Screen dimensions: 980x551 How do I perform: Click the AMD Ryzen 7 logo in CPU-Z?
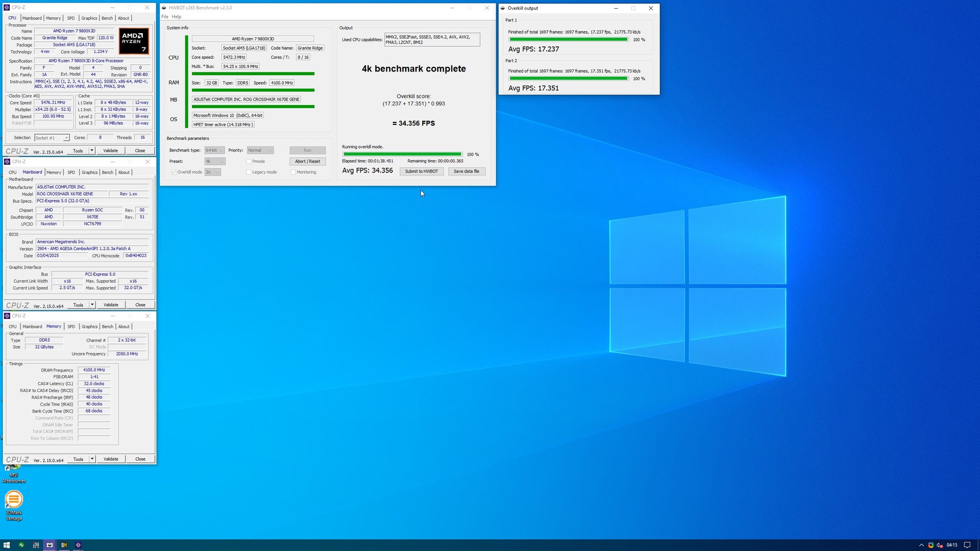point(134,41)
